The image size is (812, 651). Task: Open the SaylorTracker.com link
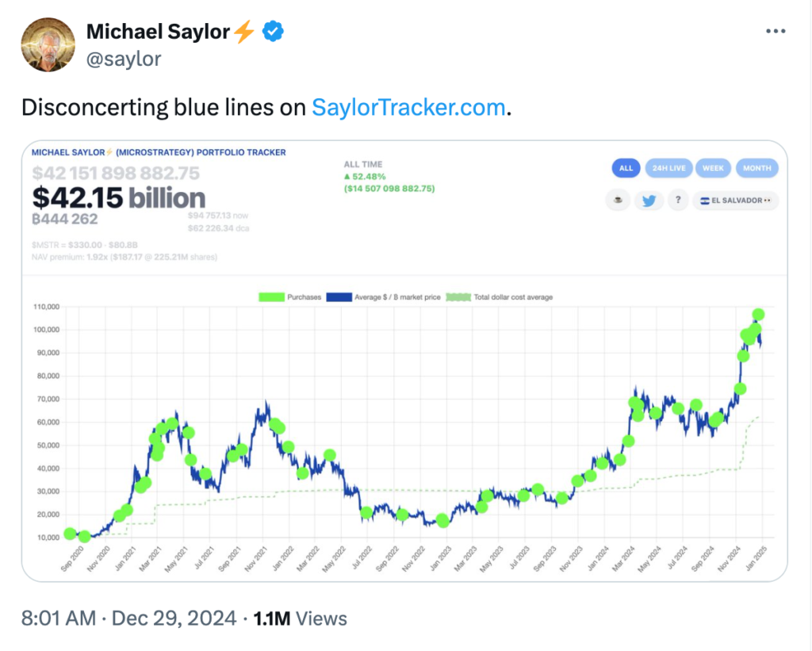pos(408,107)
